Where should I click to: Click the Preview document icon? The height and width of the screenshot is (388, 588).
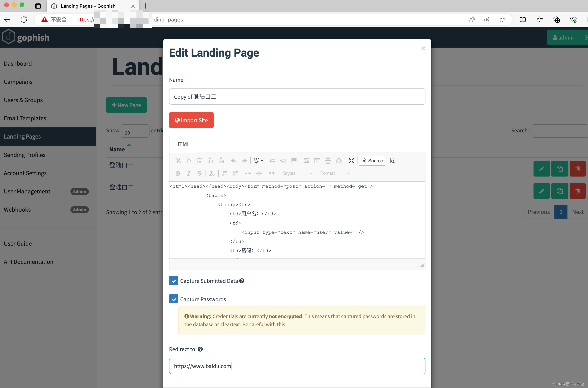coord(392,161)
